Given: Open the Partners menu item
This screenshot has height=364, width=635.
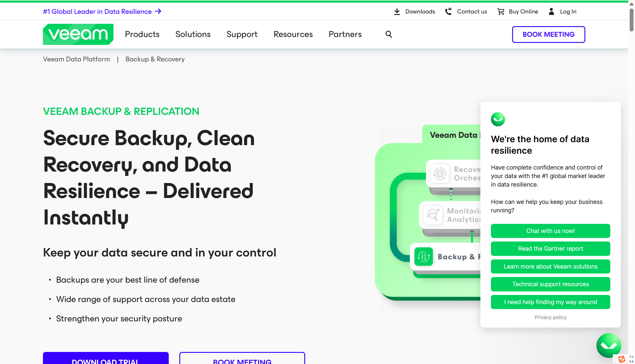Looking at the screenshot, I should click(345, 34).
